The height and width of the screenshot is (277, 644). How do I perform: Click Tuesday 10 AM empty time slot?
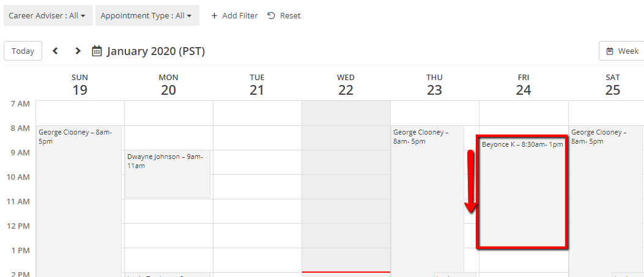(257, 187)
